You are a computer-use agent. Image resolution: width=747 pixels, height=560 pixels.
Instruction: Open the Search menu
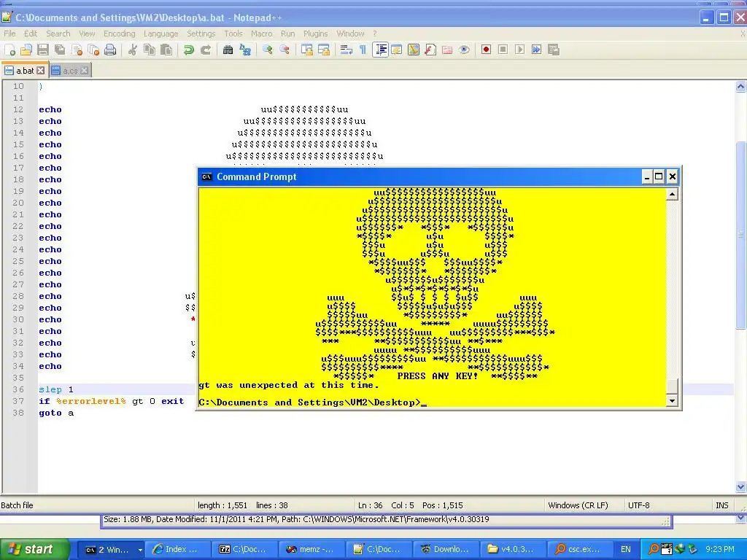(58, 34)
